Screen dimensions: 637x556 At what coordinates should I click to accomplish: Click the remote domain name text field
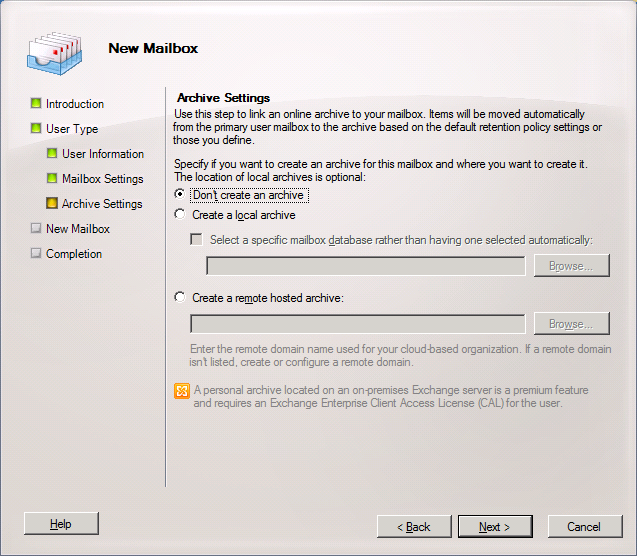[x=357, y=324]
